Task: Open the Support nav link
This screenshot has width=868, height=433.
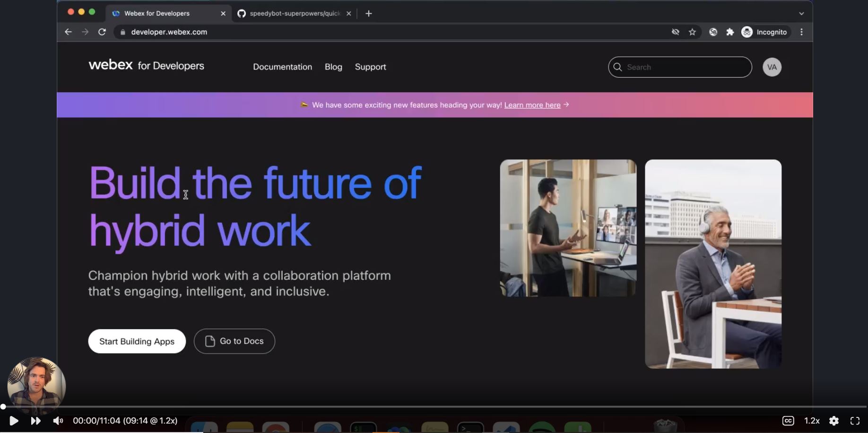Action: [370, 67]
